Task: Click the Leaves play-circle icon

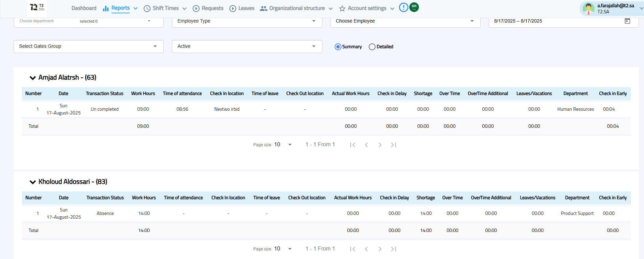Action: click(x=233, y=9)
